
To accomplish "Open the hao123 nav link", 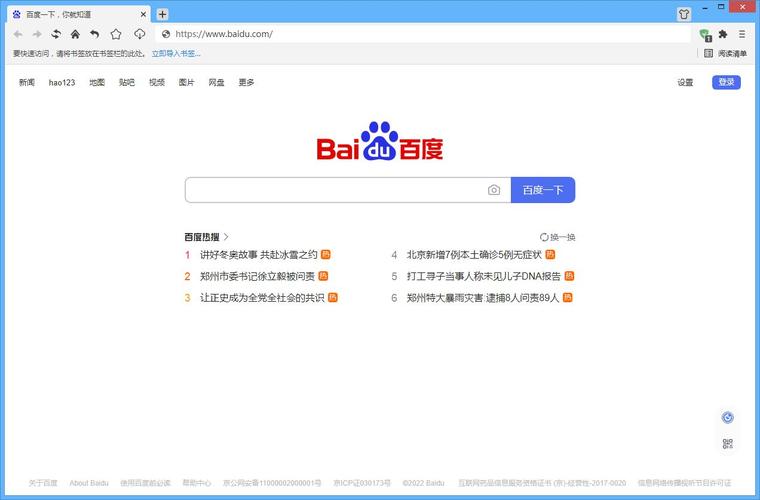I will pos(62,82).
